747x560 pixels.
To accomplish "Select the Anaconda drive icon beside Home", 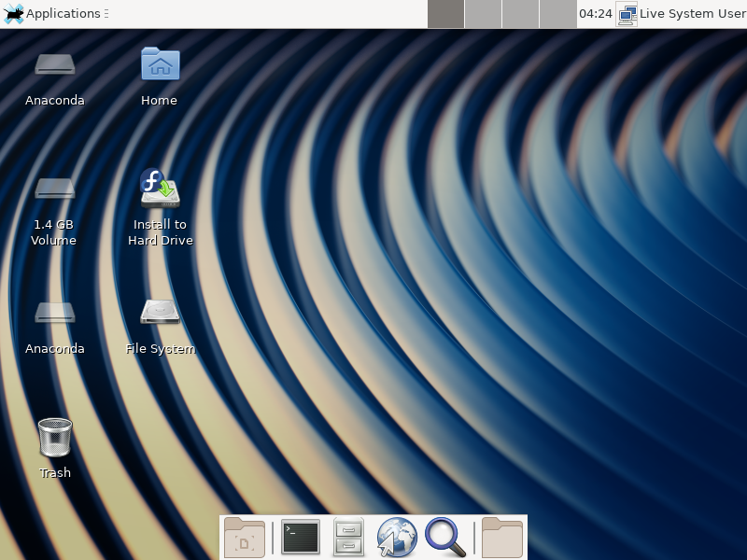I will tap(54, 65).
